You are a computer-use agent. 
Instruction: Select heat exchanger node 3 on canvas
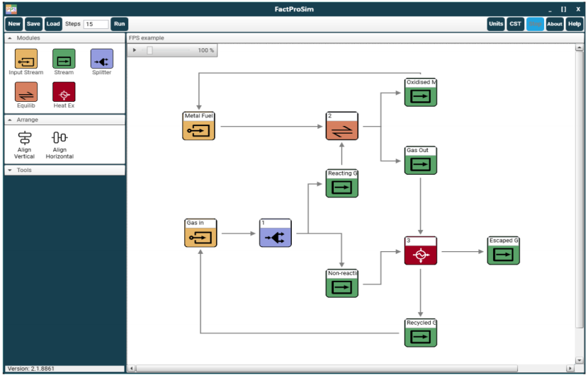[421, 255]
